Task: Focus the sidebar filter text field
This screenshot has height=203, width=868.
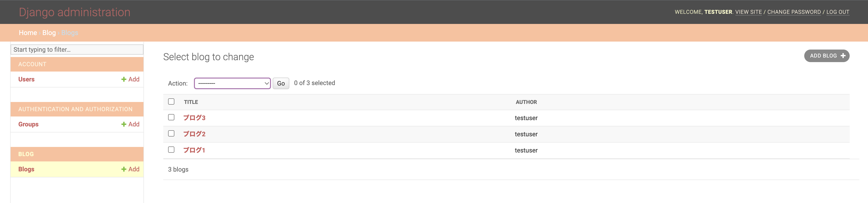Action: (x=77, y=50)
